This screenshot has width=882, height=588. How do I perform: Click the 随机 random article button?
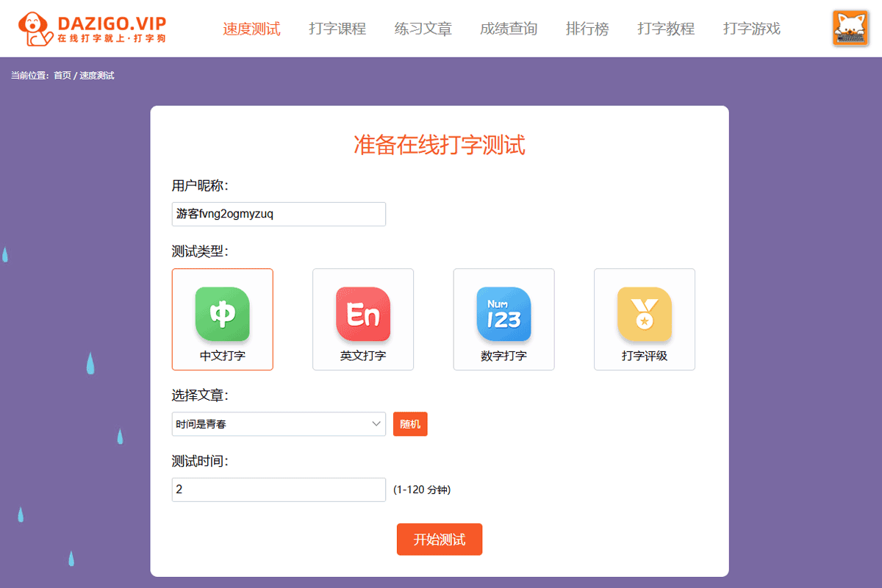[410, 424]
